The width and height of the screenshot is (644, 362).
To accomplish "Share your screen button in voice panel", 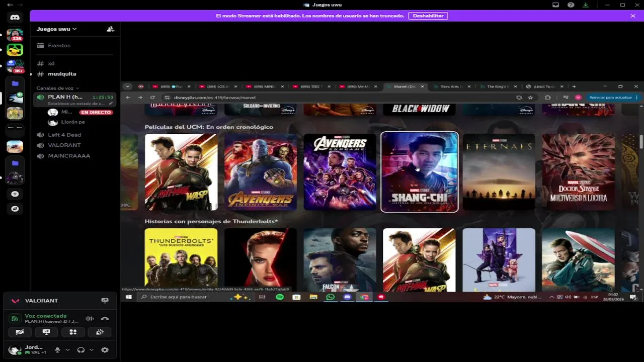I will (x=46, y=332).
